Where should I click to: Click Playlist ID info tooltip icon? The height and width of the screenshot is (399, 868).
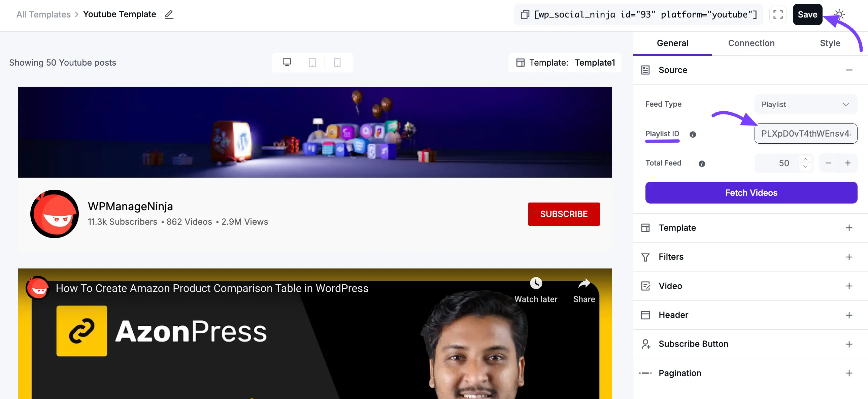pos(693,134)
